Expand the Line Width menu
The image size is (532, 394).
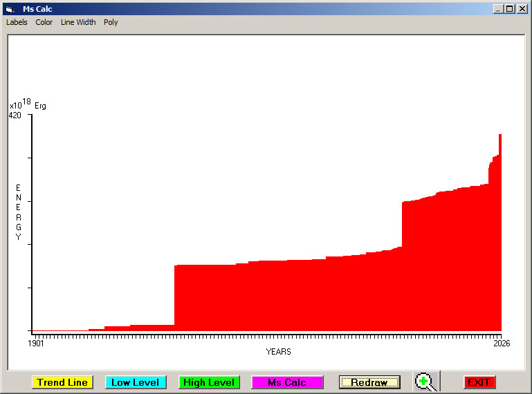tap(78, 22)
